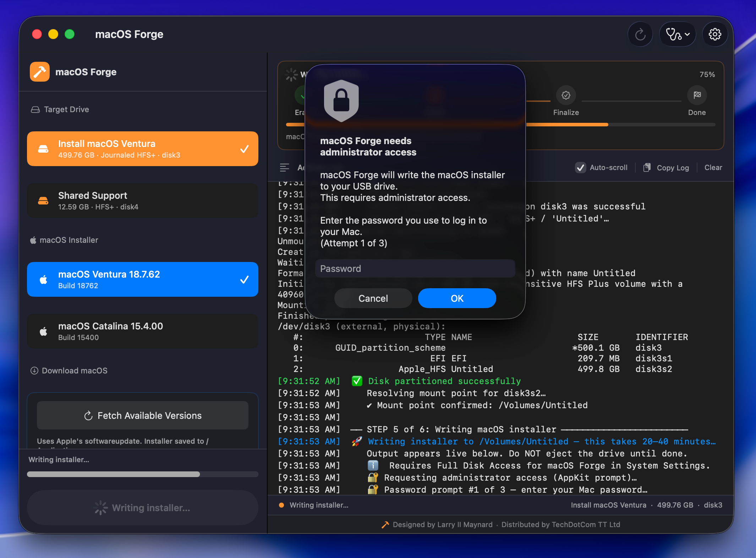Select macOS Ventura 18.7.62 installer
756x558 pixels.
coord(143,279)
